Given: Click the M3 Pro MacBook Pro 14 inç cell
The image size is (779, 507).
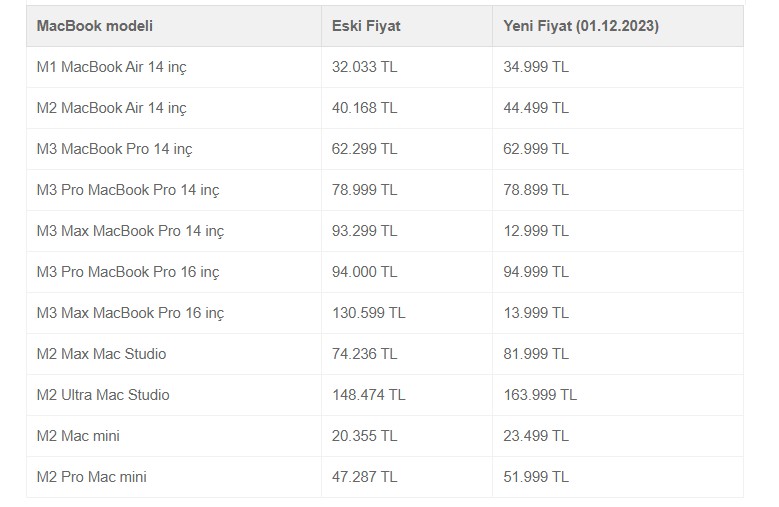Looking at the screenshot, I should click(174, 190).
